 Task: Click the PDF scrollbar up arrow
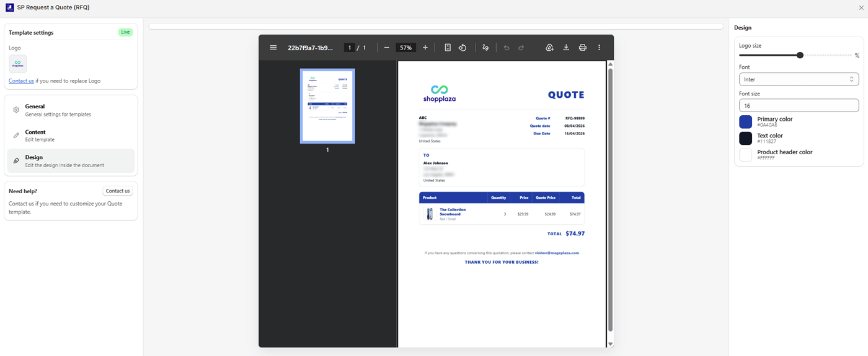point(610,64)
